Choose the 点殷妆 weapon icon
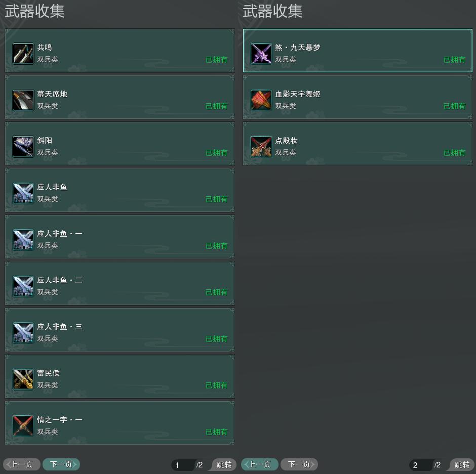476x474 pixels. point(261,147)
